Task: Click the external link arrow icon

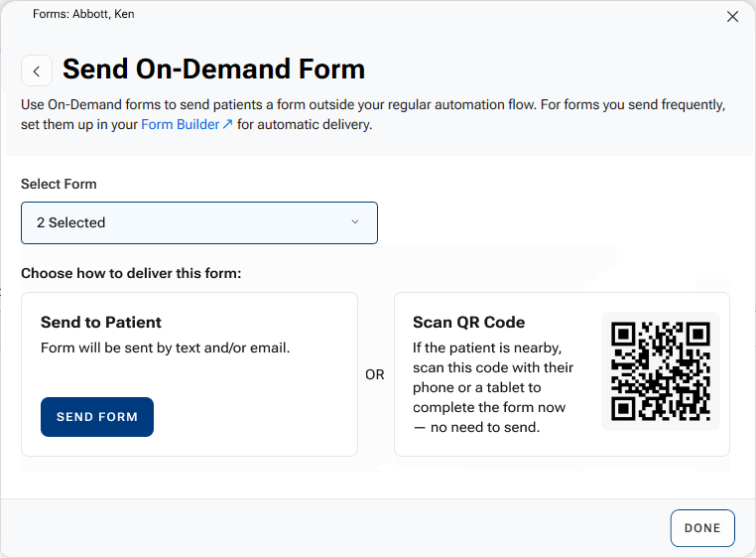Action: pos(227,125)
